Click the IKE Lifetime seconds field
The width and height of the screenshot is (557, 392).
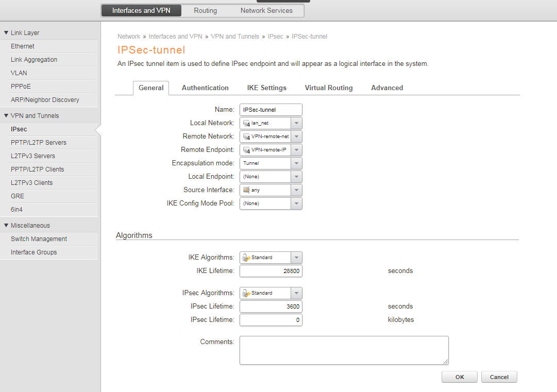271,271
